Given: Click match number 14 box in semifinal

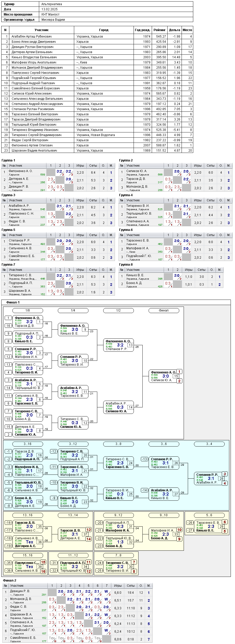Looking at the screenshot, I should (x=131, y=407).
